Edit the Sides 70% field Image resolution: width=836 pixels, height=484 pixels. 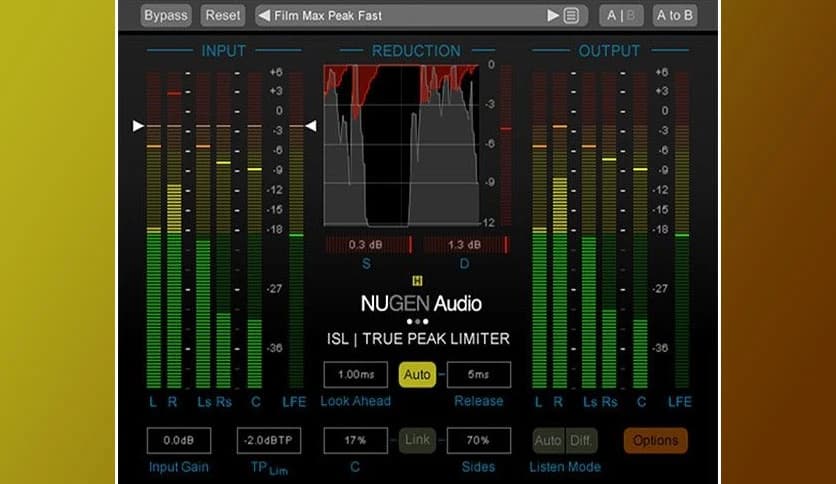point(479,440)
